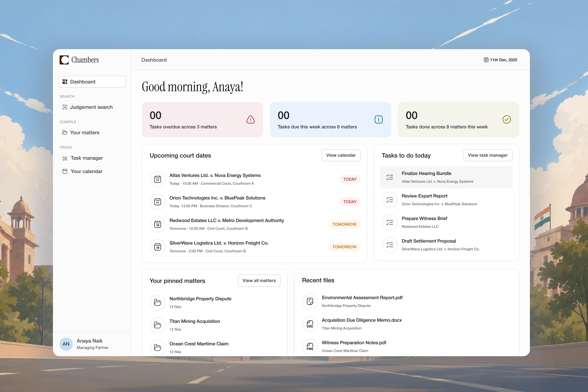Open Task manager in sidebar
The width and height of the screenshot is (588, 392).
(92, 158)
